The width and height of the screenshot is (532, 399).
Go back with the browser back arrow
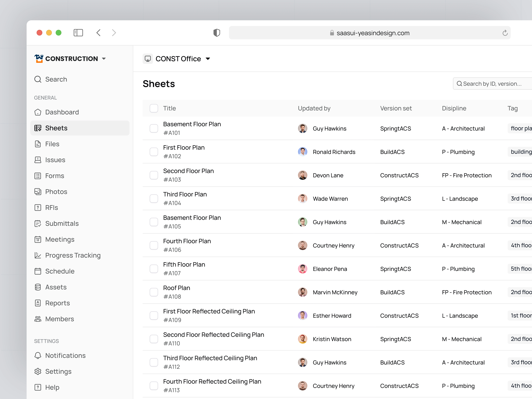(99, 33)
